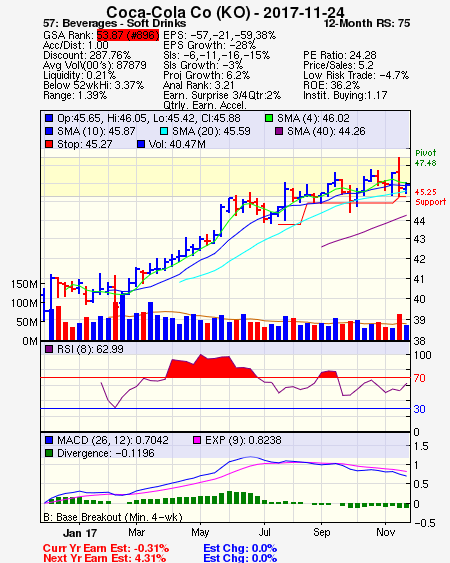Image resolution: width=450 pixels, height=563 pixels.
Task: Click the green Pivot 47.48 label
Action: point(426,158)
